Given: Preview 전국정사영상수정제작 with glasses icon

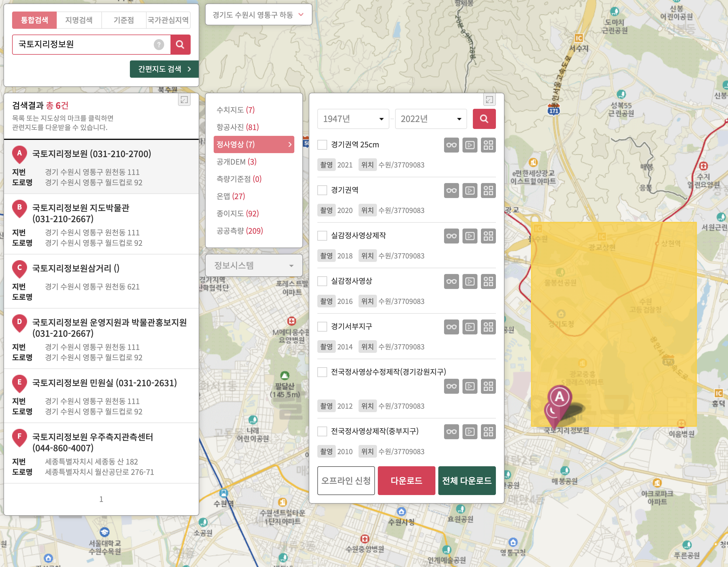Looking at the screenshot, I should 451,386.
